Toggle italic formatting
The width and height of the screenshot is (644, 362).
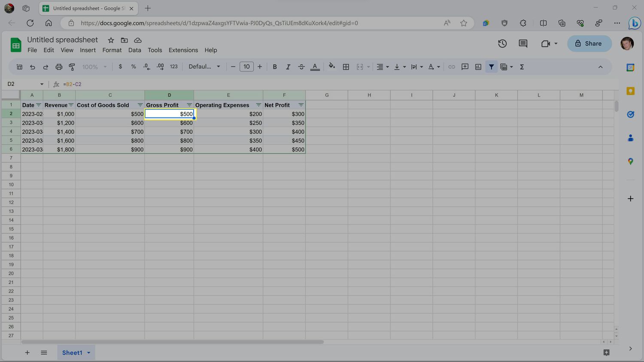click(x=288, y=67)
